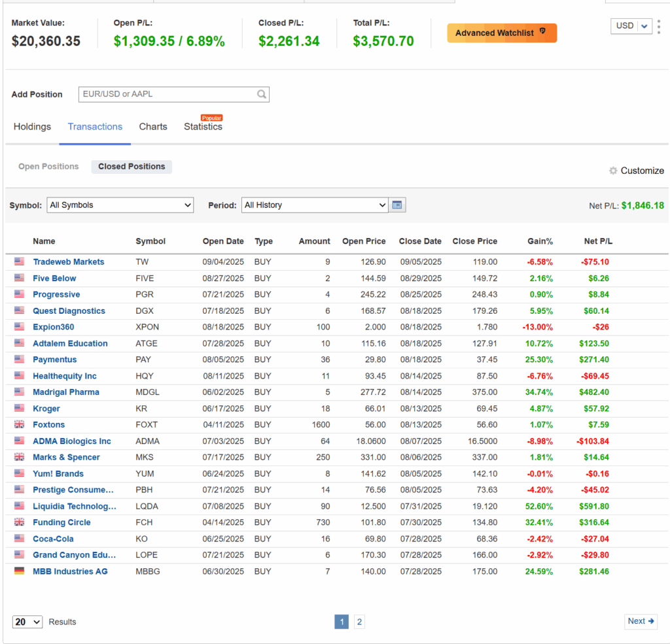The width and height of the screenshot is (670, 644).
Task: Open the Liquidia Technologies link
Action: coord(75,507)
